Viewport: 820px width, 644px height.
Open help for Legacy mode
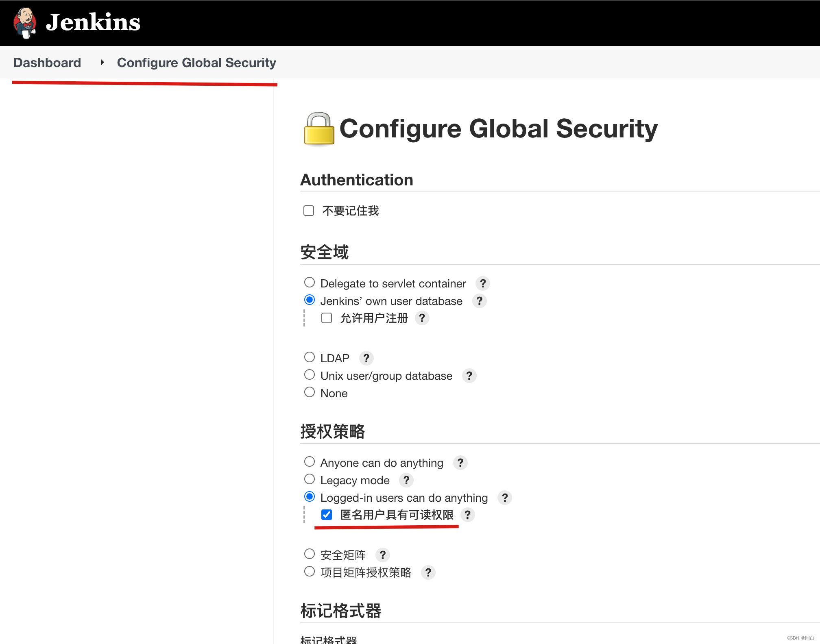pyautogui.click(x=406, y=480)
